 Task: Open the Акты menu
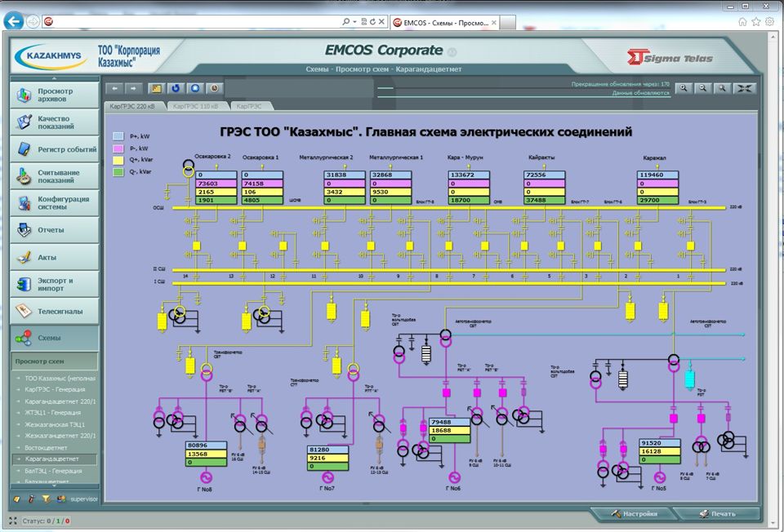point(55,257)
